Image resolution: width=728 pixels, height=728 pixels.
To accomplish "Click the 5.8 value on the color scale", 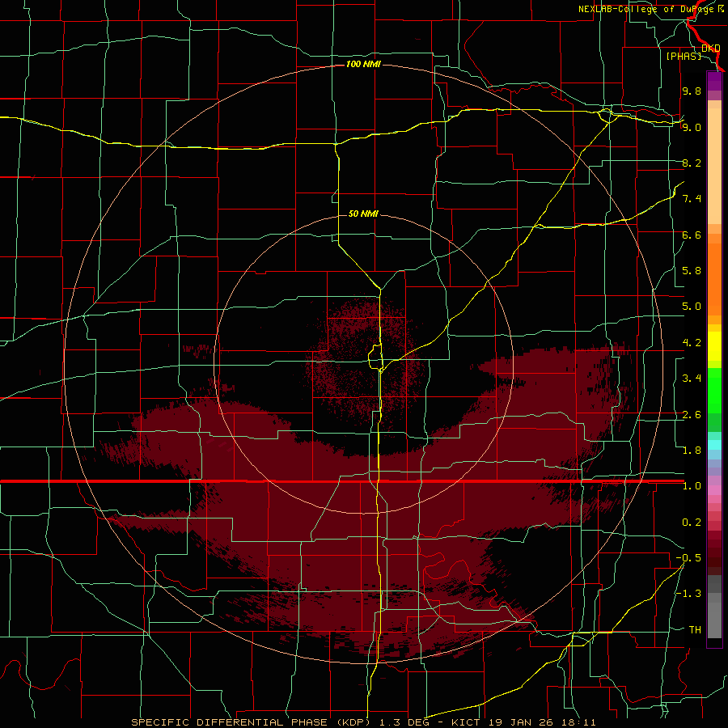I will point(692,271).
